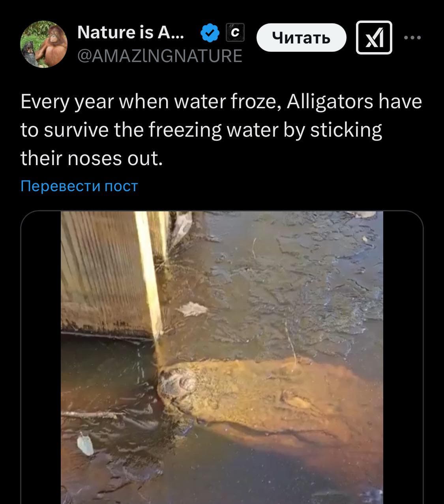444x504 pixels.
Task: Click the blue verified checkmark badge
Action: [x=210, y=33]
